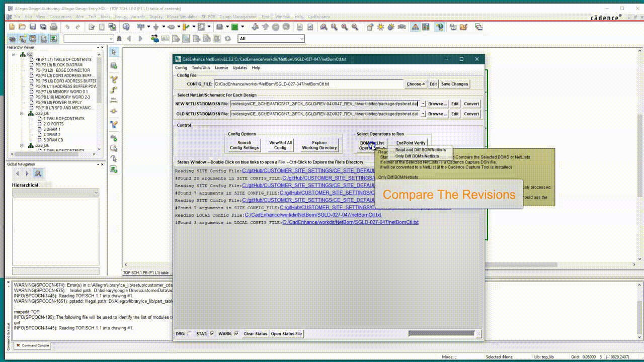Click Search Config Settings button
This screenshot has height=362, width=644.
244,145
